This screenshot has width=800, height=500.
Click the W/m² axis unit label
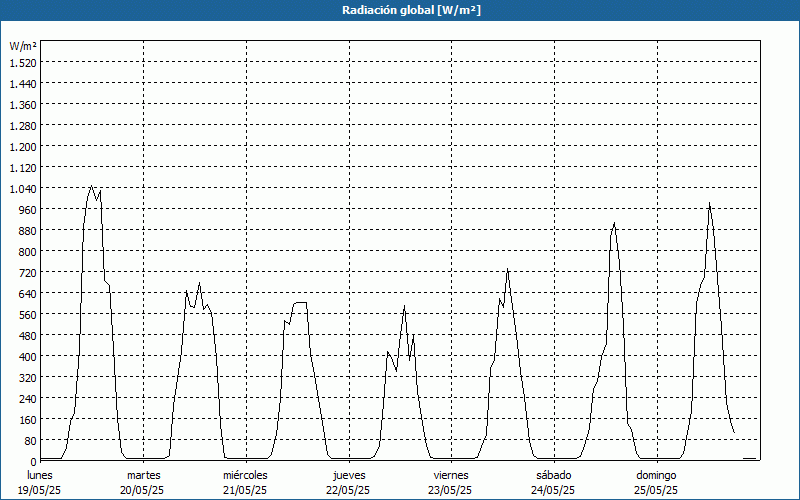pos(23,46)
